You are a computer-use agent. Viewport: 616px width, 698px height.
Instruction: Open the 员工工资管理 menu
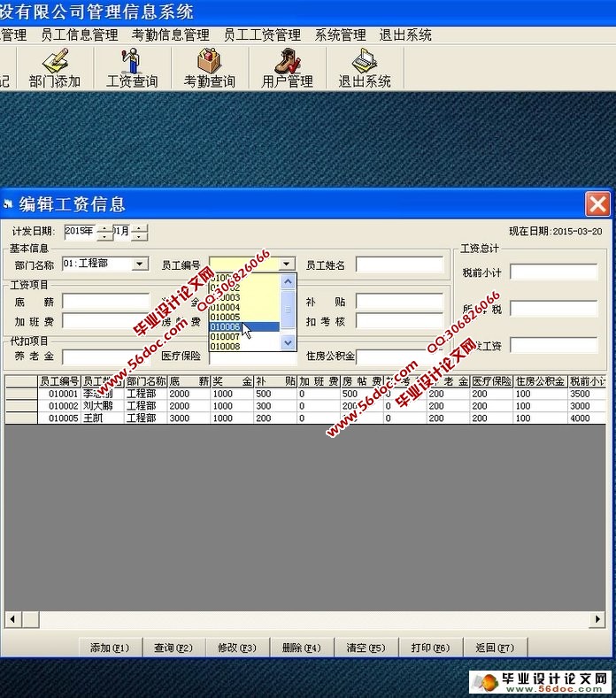click(262, 35)
